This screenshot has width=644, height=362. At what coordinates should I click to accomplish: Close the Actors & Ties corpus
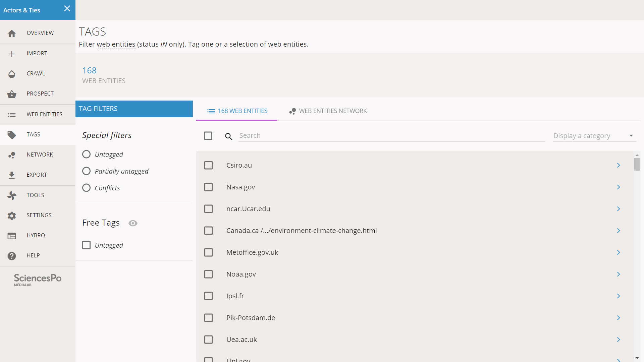click(67, 9)
